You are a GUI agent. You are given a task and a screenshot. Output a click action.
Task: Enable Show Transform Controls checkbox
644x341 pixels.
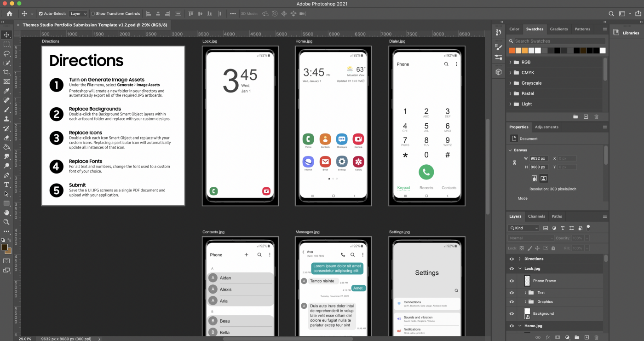click(92, 14)
